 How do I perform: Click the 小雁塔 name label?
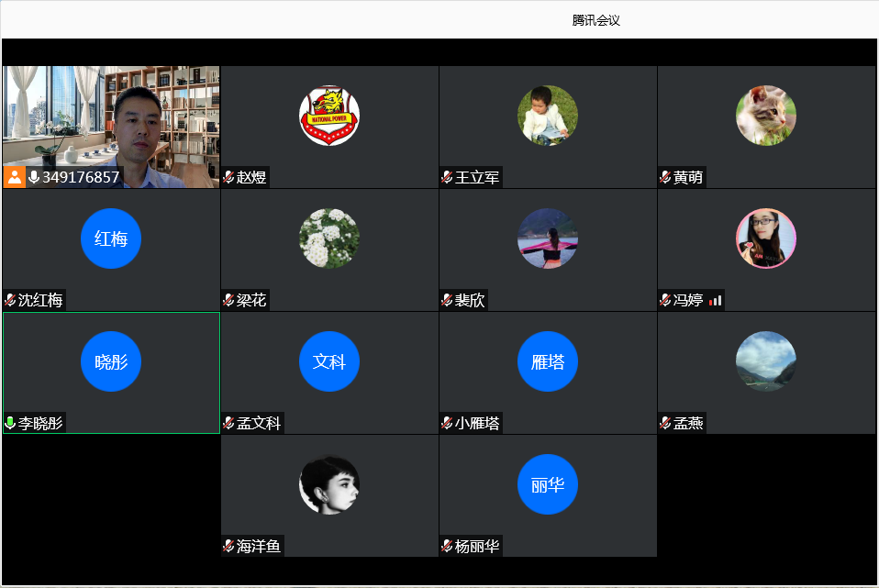click(477, 423)
